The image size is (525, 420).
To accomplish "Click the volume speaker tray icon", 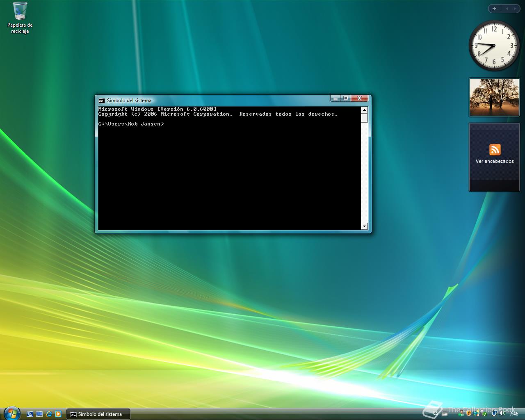I will click(x=502, y=413).
